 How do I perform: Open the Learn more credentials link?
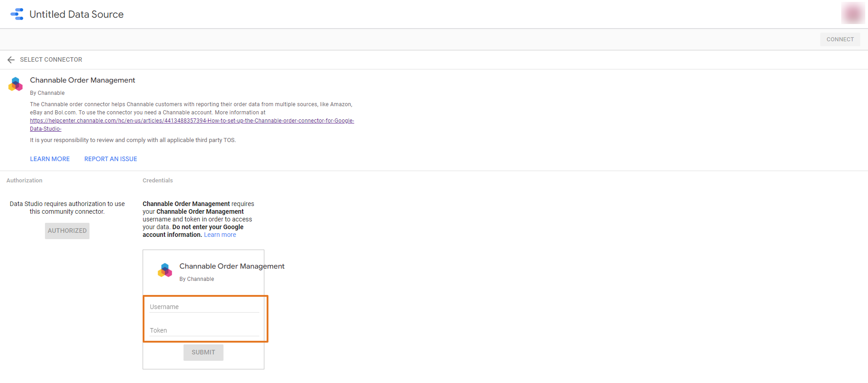(220, 235)
